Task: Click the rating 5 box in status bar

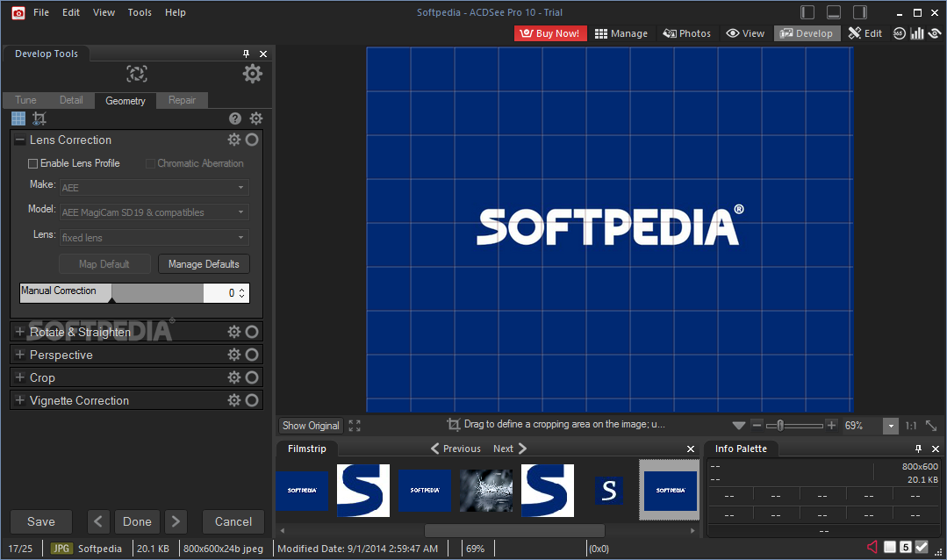Action: pos(906,548)
